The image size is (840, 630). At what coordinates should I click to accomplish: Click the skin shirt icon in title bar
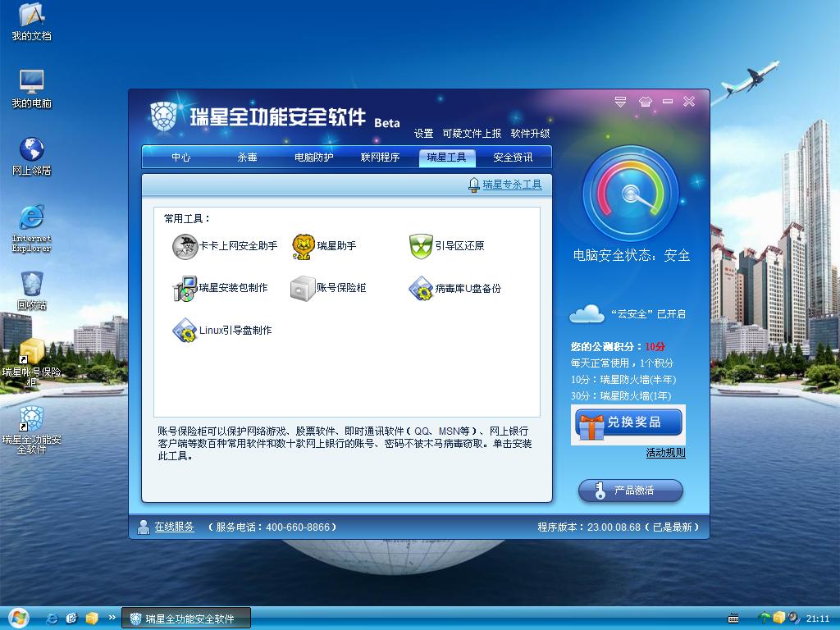pos(645,102)
